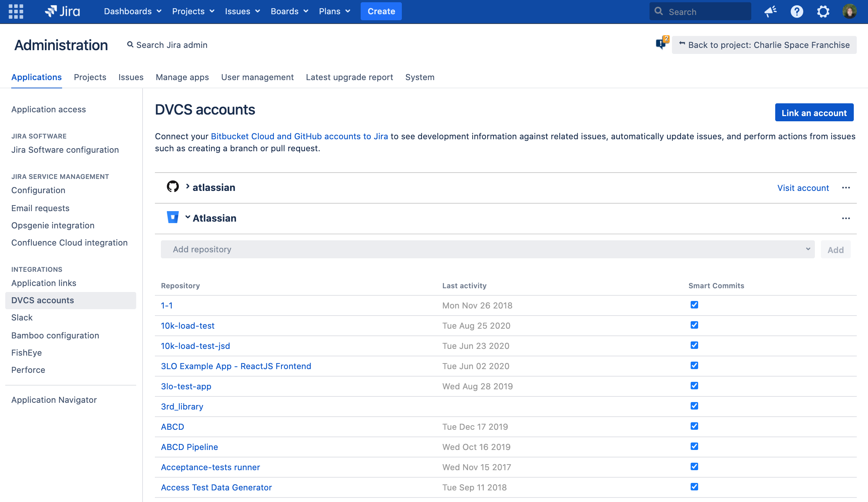This screenshot has width=868, height=502.
Task: Toggle Smart Commits for 10k-load-test
Action: click(694, 325)
